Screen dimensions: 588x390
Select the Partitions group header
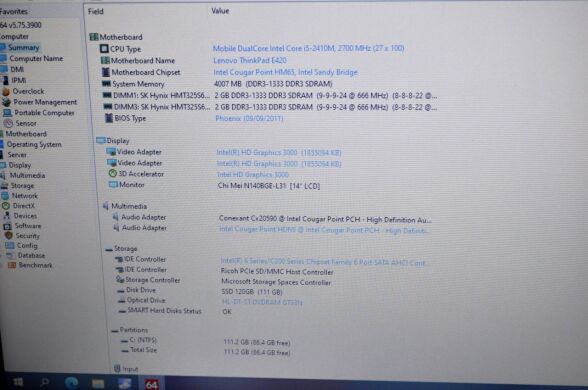point(130,330)
